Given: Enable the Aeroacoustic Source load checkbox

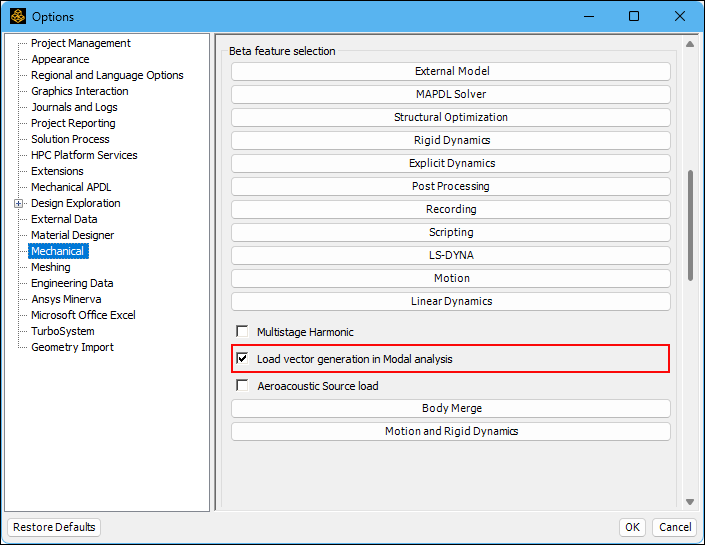Looking at the screenshot, I should click(241, 386).
